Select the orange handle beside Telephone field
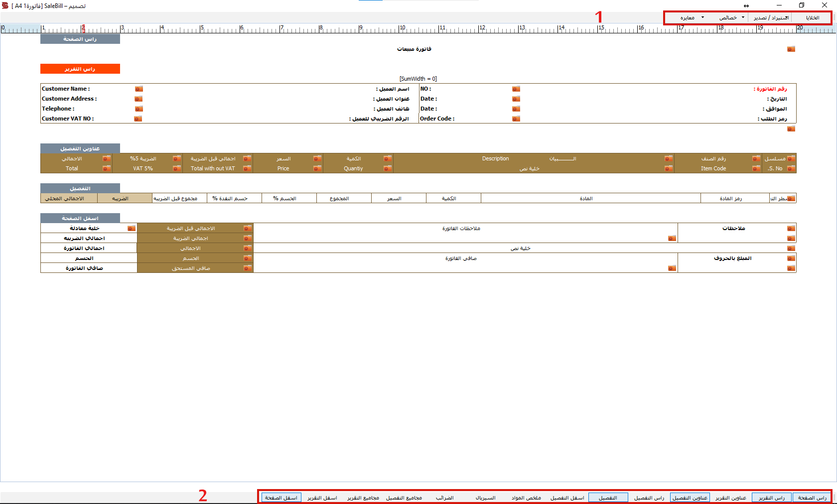The image size is (837, 504). pyautogui.click(x=139, y=109)
